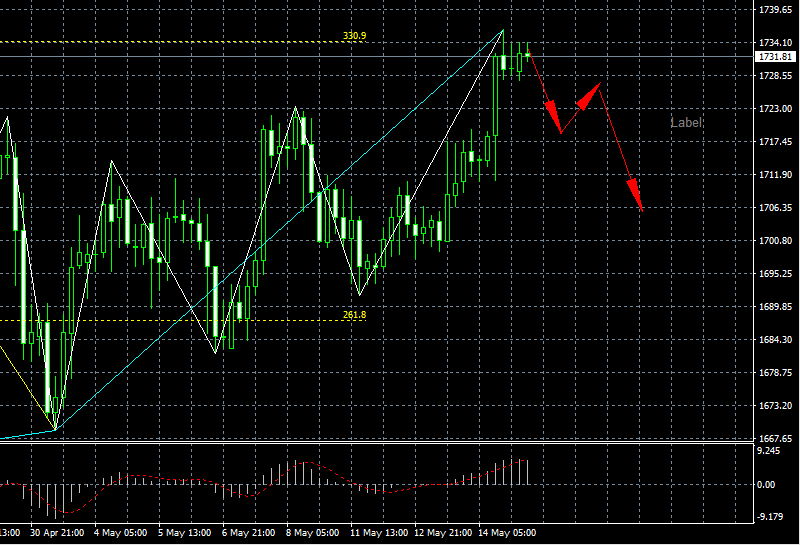800x545 pixels.
Task: Click the 1734.10 price axis label
Action: pos(776,43)
